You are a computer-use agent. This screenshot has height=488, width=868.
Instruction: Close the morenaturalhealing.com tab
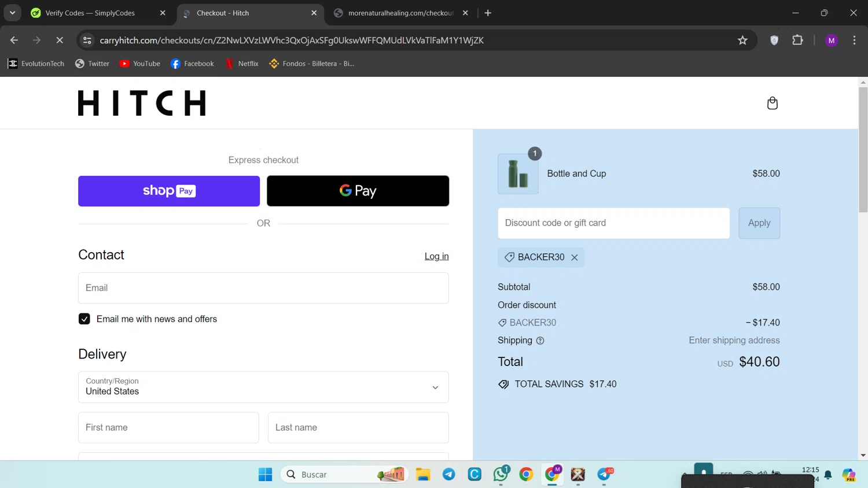coord(465,13)
